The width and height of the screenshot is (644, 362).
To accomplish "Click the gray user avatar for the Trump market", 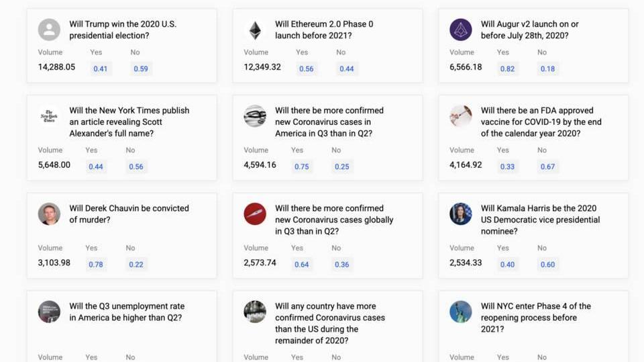I will [x=49, y=30].
